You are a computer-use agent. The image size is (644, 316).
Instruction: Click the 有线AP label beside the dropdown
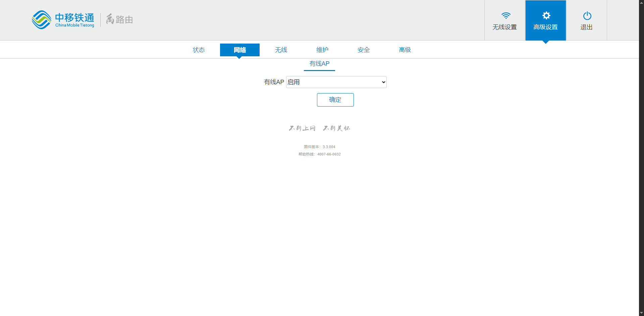click(x=274, y=82)
